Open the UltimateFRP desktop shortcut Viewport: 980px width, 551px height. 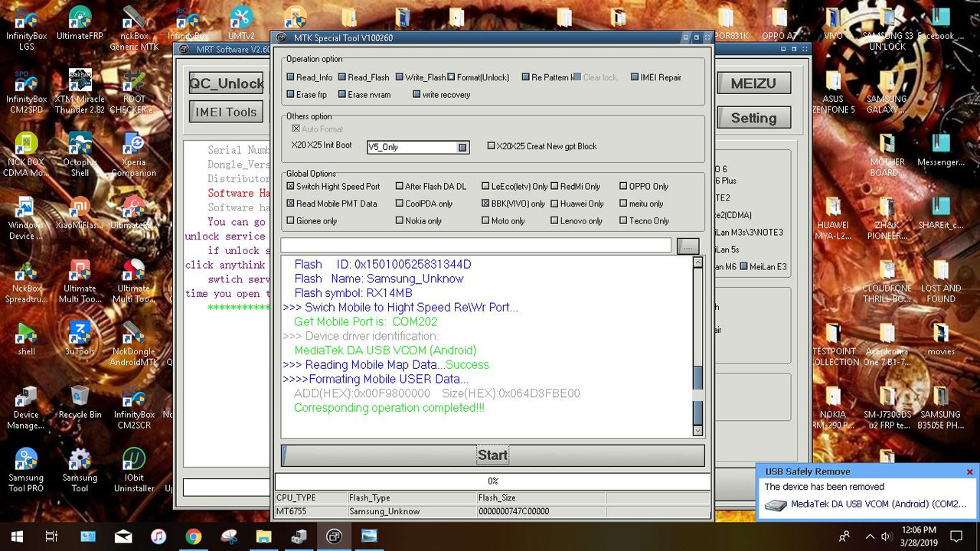tap(80, 23)
